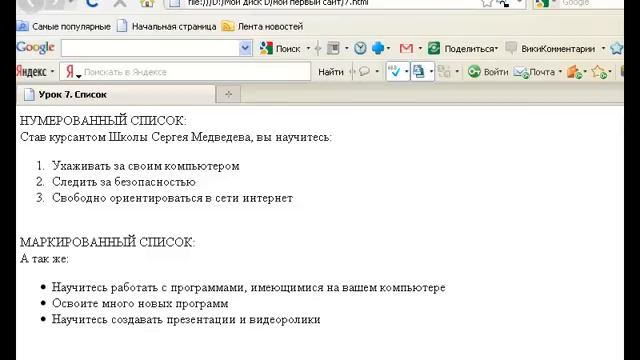Expand Google toolbar search history dropdown
The width and height of the screenshot is (640, 360).
245,48
